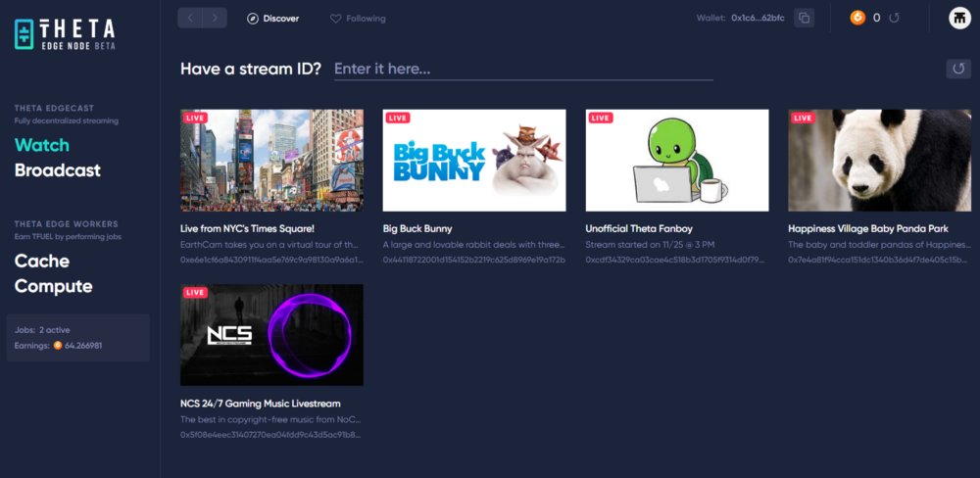Reload the stream list with refresh button
This screenshot has height=478, width=980.
[x=958, y=69]
